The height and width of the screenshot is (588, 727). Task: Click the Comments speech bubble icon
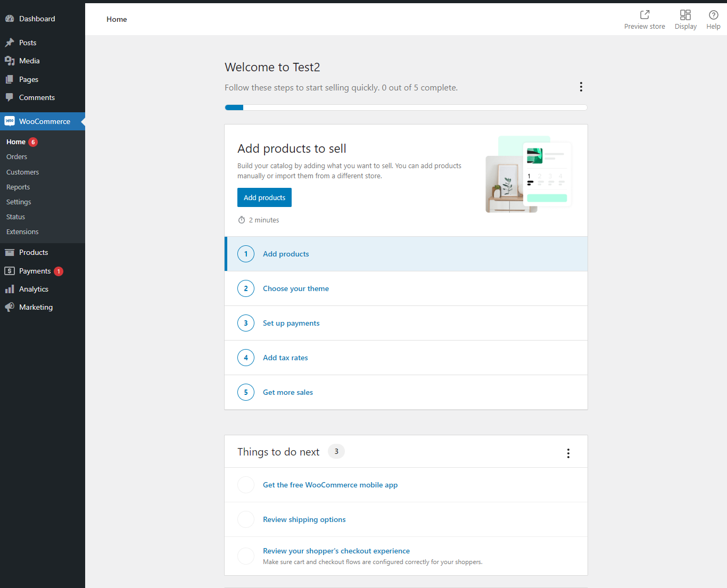coord(10,97)
